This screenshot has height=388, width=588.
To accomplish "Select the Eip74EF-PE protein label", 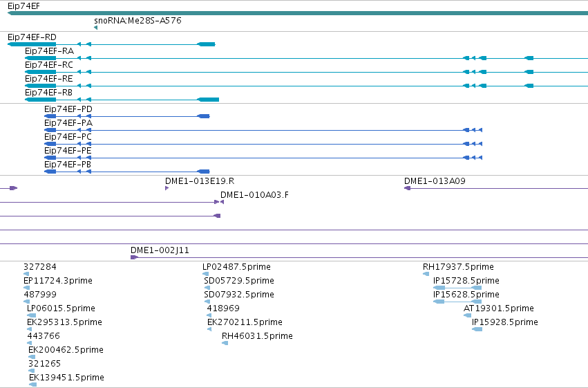I will (68, 151).
